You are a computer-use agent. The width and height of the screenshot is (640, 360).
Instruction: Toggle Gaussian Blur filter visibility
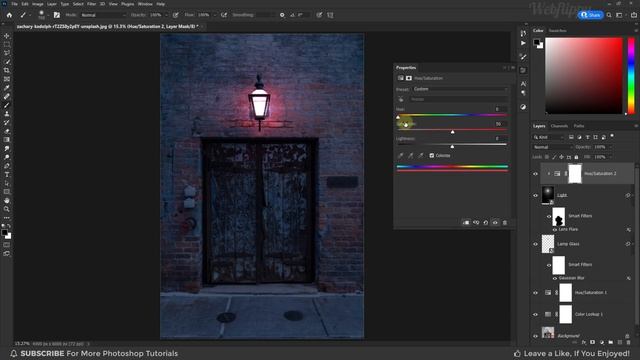pyautogui.click(x=555, y=278)
